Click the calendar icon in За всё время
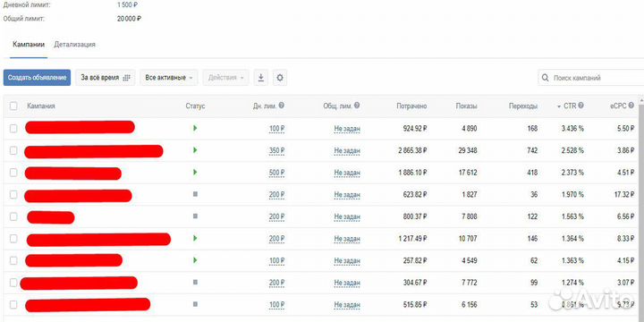The width and height of the screenshot is (644, 322). pyautogui.click(x=126, y=78)
